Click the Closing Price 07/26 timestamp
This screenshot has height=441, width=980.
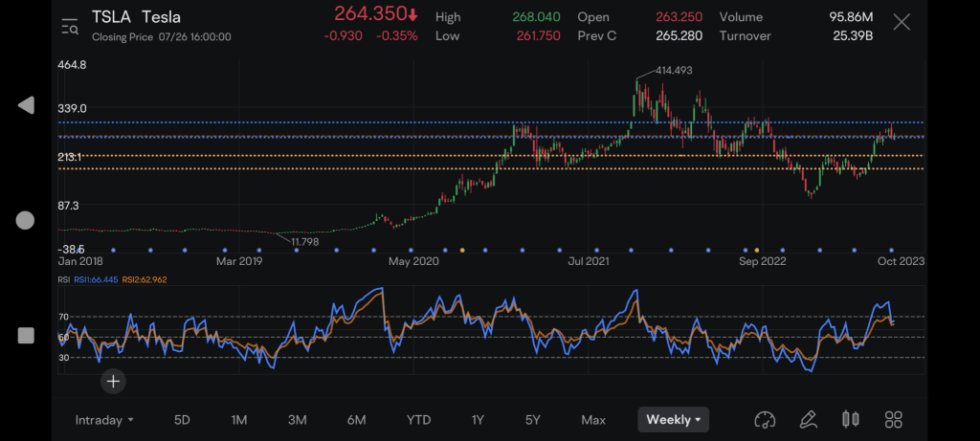(x=161, y=37)
